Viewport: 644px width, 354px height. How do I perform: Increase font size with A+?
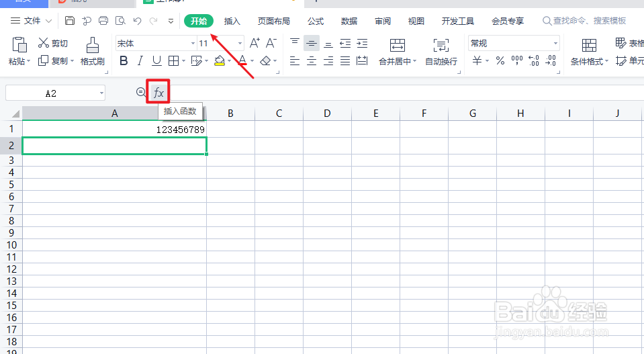[255, 43]
